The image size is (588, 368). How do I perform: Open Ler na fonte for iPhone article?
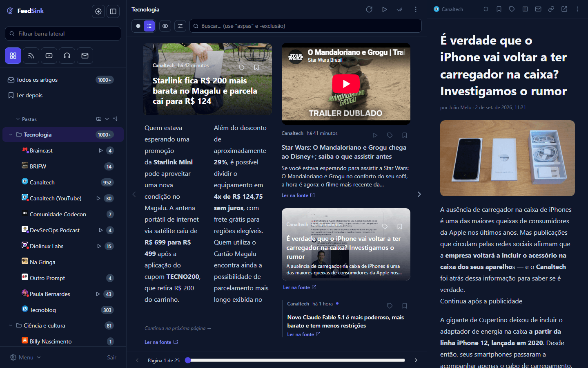(300, 287)
